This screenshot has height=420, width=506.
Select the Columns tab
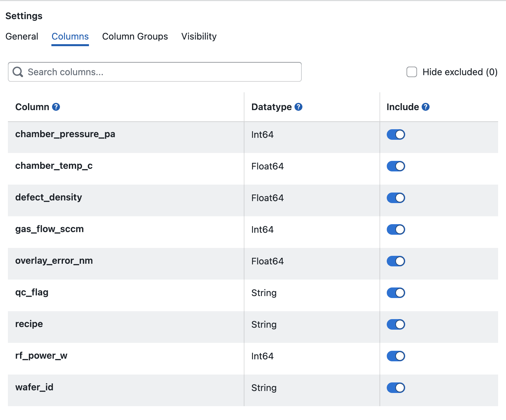coord(70,36)
